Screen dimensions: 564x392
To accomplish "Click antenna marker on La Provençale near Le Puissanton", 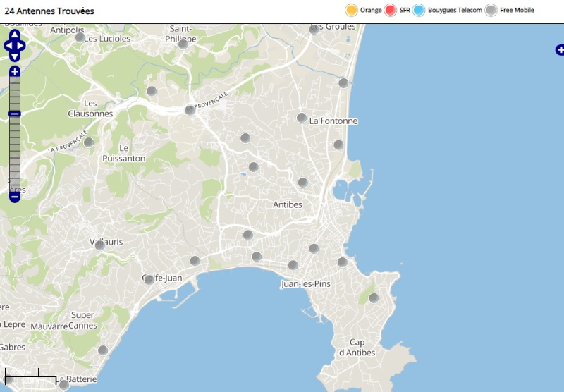I will [x=89, y=142].
